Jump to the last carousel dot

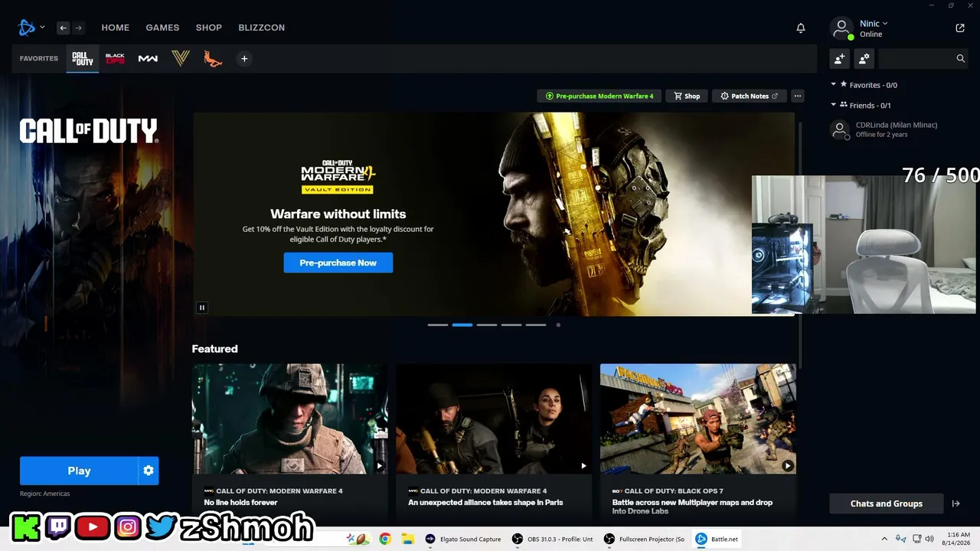tap(558, 325)
